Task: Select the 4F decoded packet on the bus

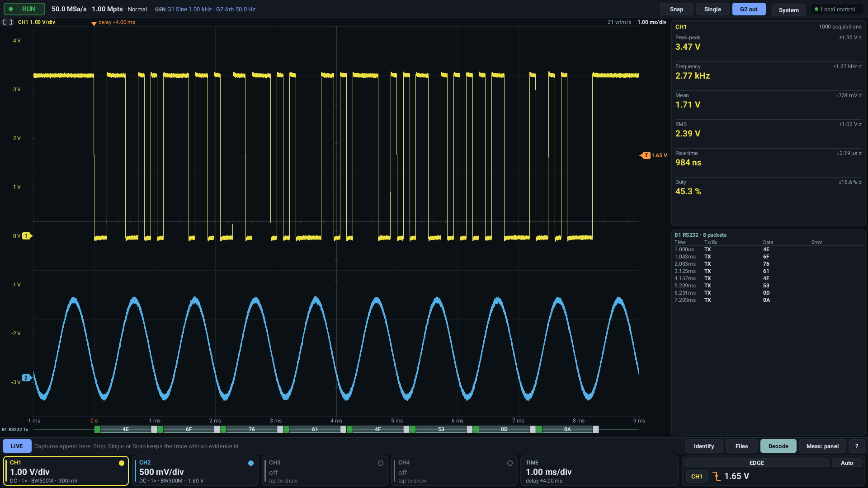Action: point(377,429)
